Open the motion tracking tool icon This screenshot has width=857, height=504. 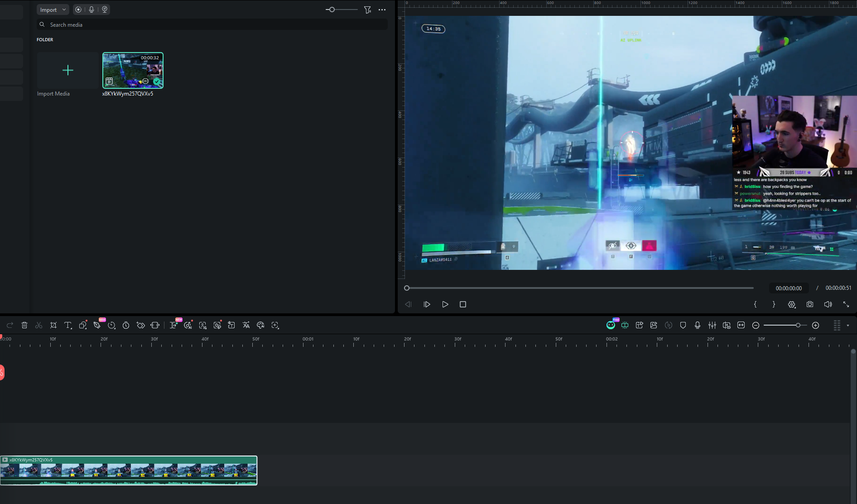[275, 325]
